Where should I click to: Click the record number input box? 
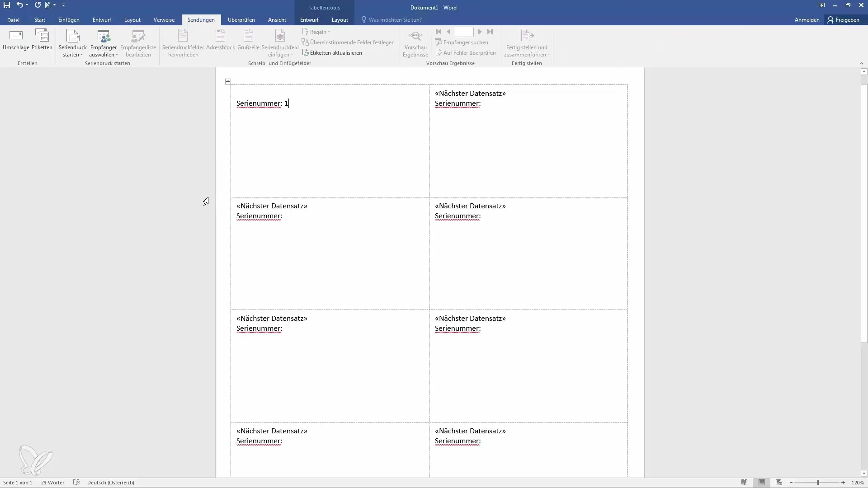(464, 32)
